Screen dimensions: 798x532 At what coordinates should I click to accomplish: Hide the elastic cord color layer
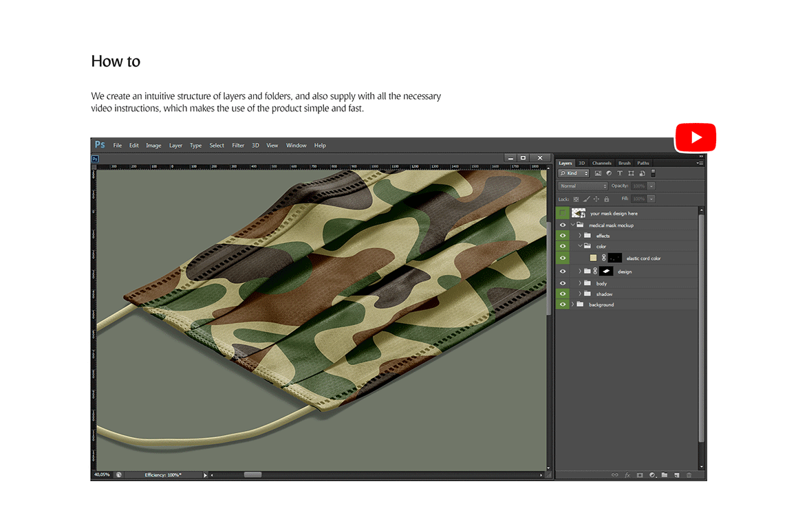[562, 258]
